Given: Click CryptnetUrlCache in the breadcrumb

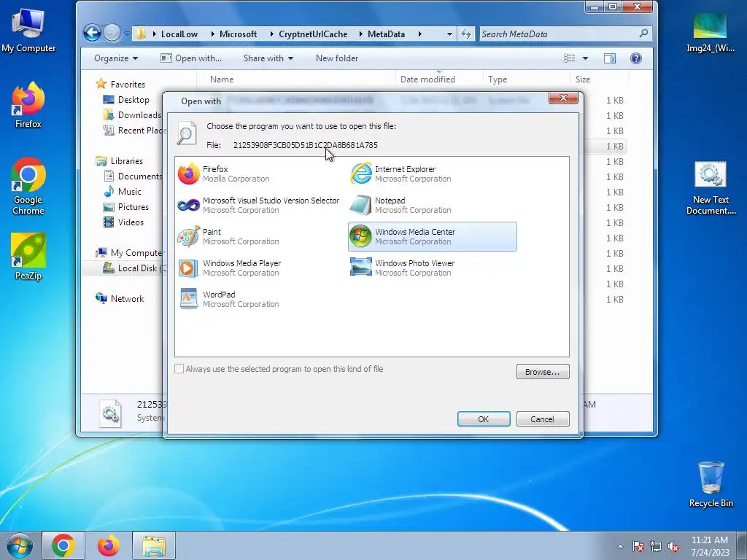Looking at the screenshot, I should click(313, 34).
